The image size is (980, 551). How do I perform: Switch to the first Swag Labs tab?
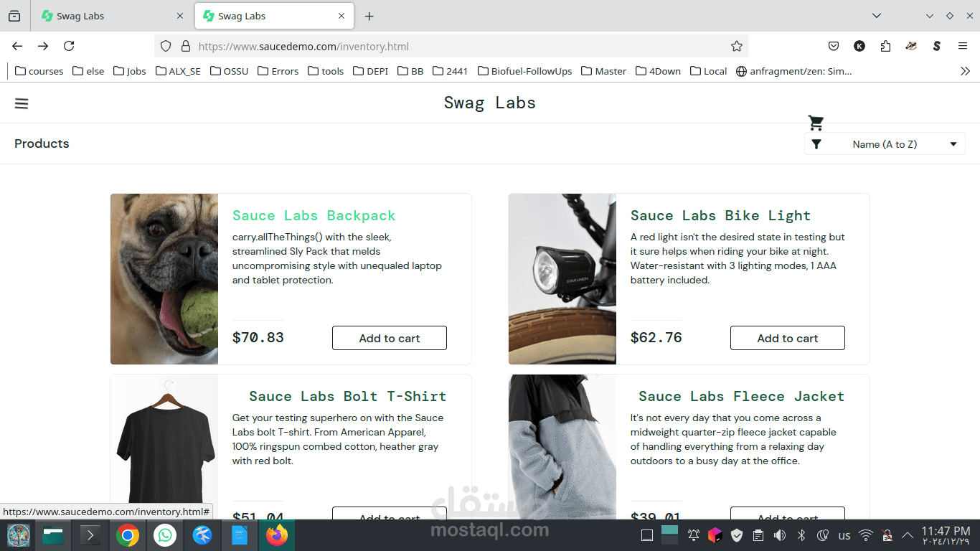click(x=113, y=16)
